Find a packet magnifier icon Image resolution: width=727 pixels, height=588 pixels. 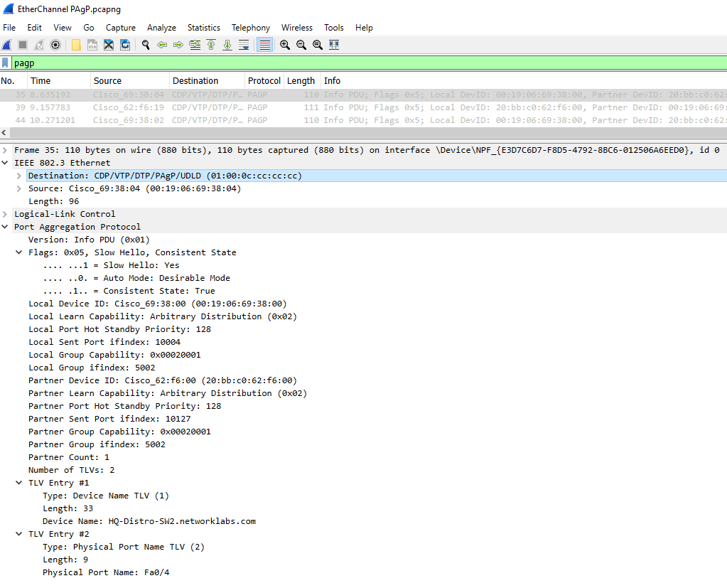146,45
